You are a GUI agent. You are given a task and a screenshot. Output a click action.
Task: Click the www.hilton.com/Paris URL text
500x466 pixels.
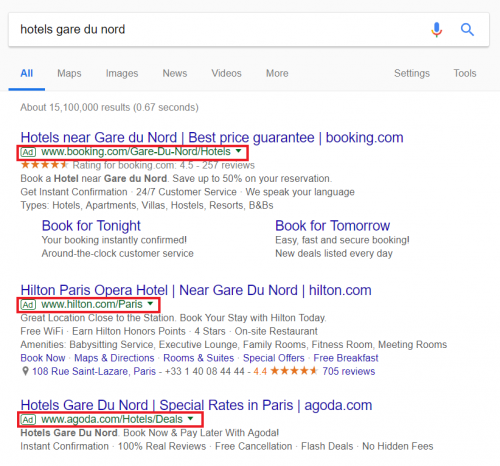tap(92, 304)
